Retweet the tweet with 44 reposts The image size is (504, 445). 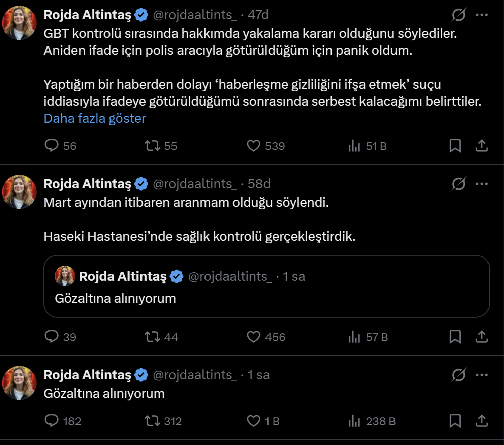pos(152,337)
